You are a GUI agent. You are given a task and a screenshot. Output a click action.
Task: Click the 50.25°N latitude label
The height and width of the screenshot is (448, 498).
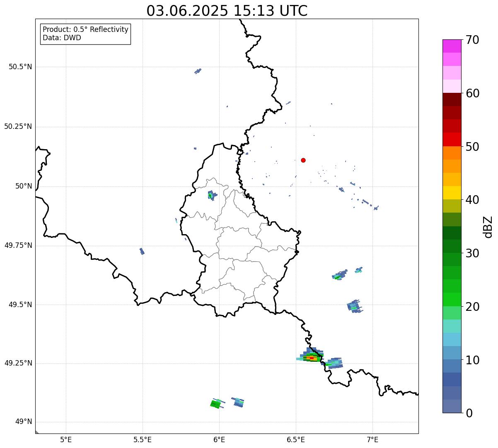18,126
